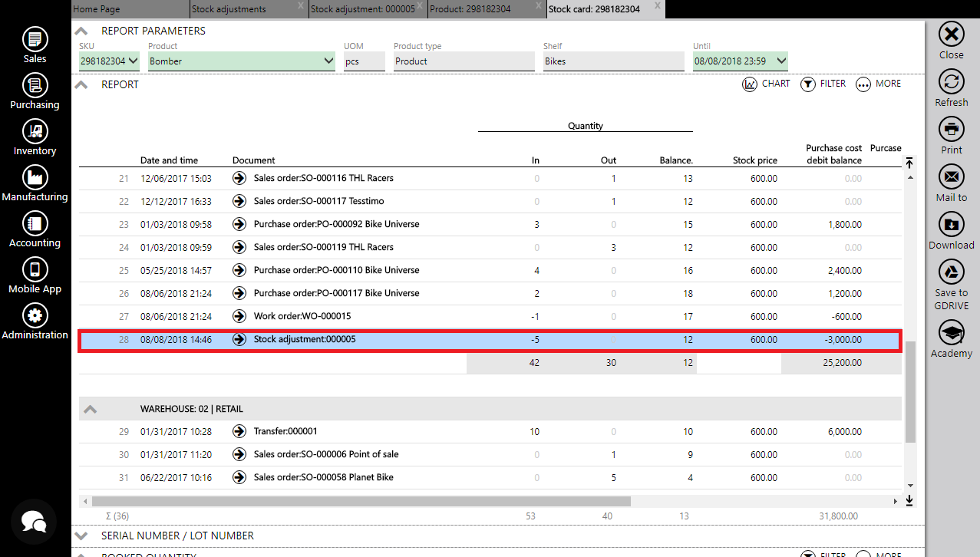980x557 pixels.
Task: Click the Mail to icon
Action: pyautogui.click(x=952, y=177)
